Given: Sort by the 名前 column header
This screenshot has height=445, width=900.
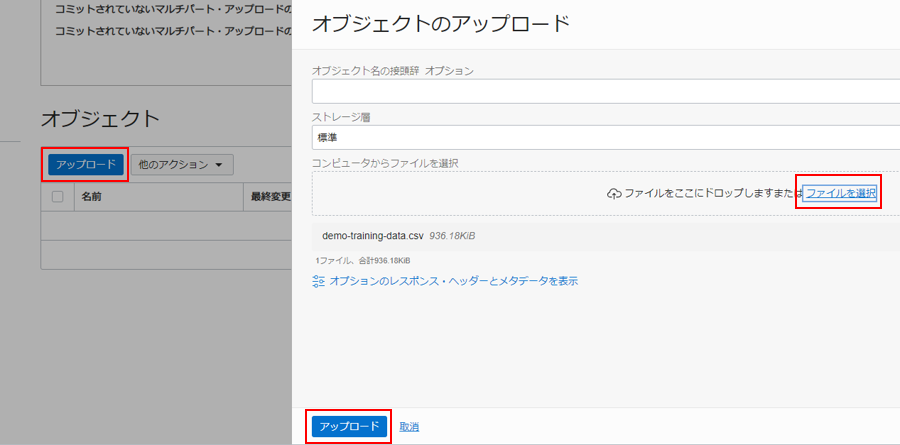Looking at the screenshot, I should tap(91, 197).
